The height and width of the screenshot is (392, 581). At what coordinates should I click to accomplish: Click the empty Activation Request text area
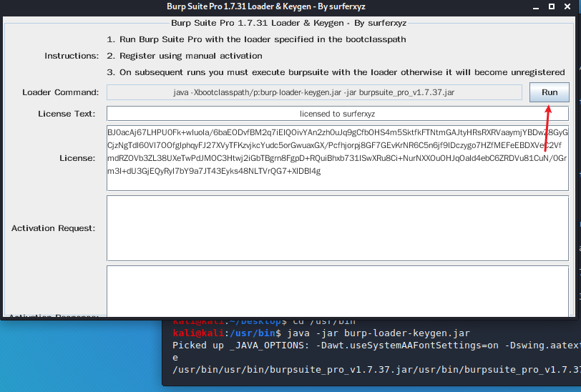coord(338,228)
